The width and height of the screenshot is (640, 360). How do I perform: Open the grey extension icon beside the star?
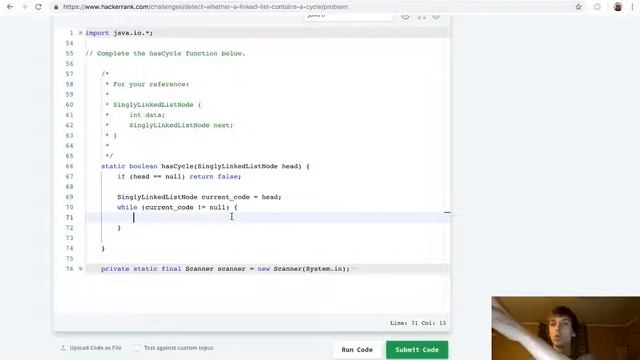(597, 7)
